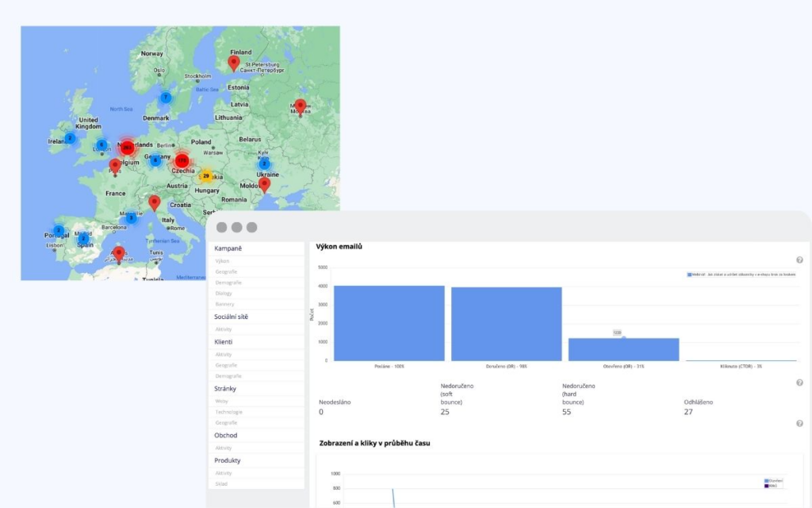
Task: Click the blue 7 cluster near Denmark
Action: 166,97
